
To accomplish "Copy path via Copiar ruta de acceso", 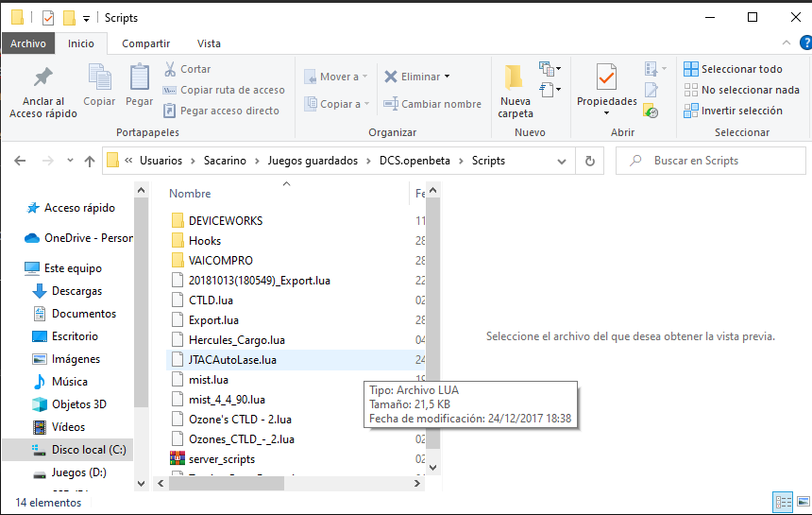I will (x=224, y=90).
